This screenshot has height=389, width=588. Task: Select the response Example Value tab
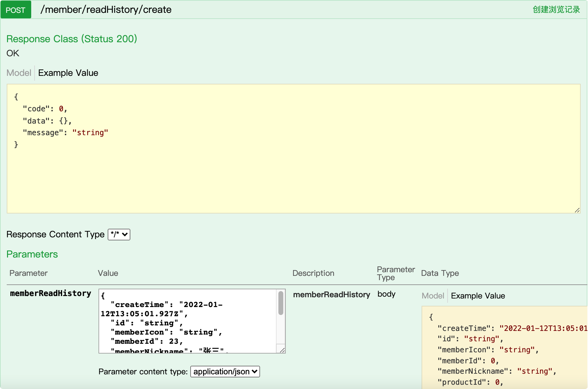[68, 73]
